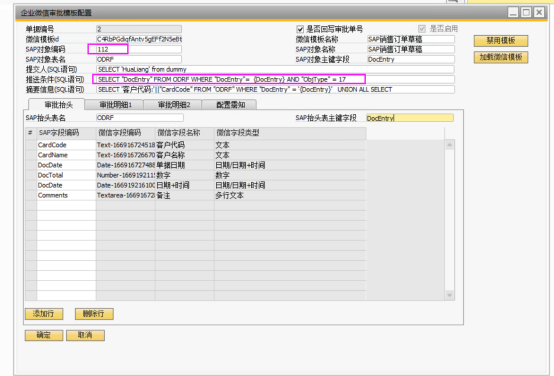The width and height of the screenshot is (554, 376).
Task: Click the 微信字段类型 column header
Action: pyautogui.click(x=290, y=133)
